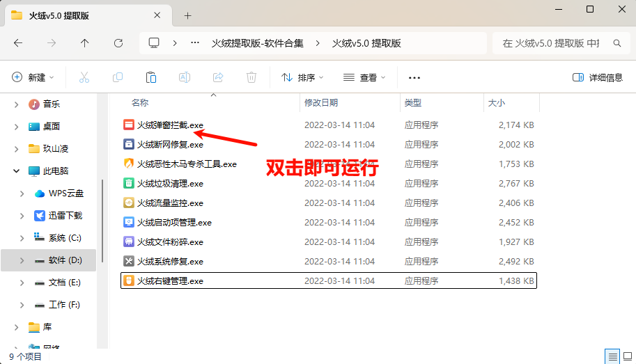Screen dimensions: 636x364
Task: Select 音乐 in the navigation pane
Action: click(x=51, y=104)
